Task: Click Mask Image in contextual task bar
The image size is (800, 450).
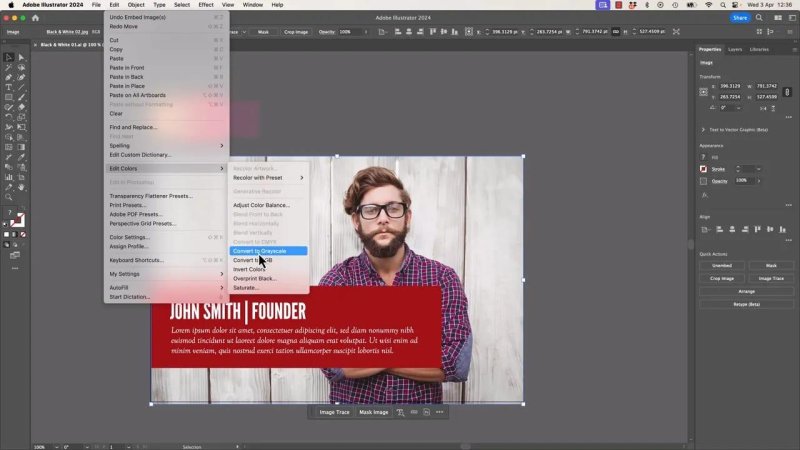Action: coord(373,412)
